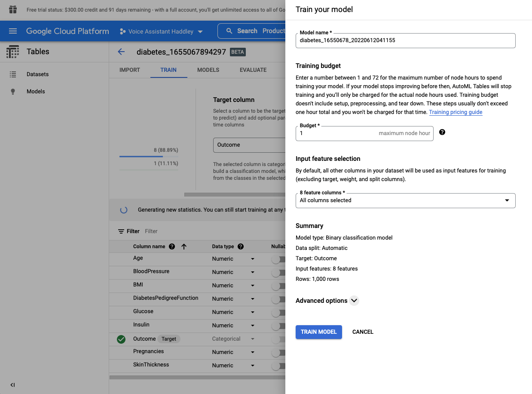Image resolution: width=532 pixels, height=394 pixels.
Task: Open the feature columns dropdown
Action: tap(405, 200)
